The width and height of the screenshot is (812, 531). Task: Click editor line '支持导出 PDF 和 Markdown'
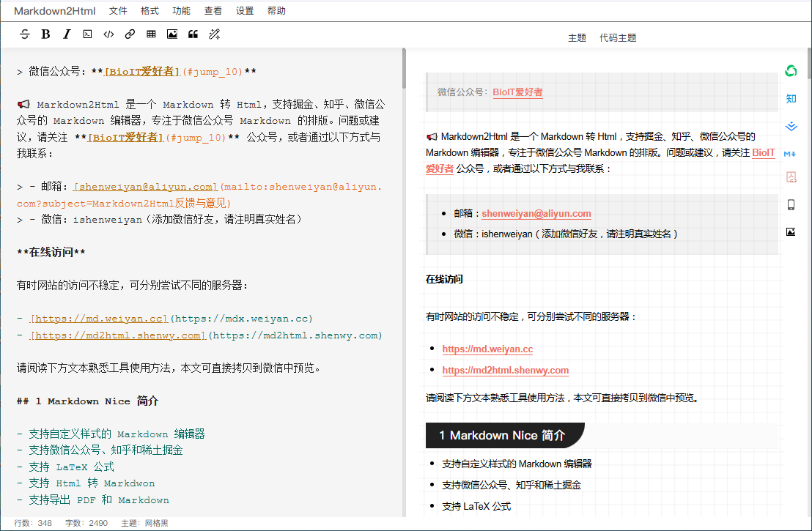(92, 500)
